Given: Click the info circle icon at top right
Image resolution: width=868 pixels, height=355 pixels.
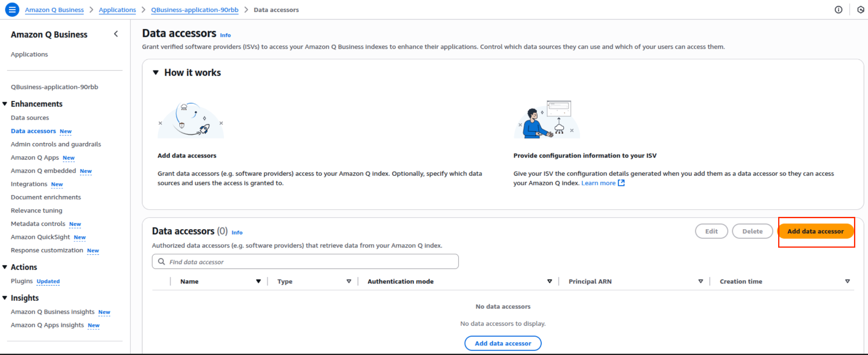Looking at the screenshot, I should click(838, 10).
